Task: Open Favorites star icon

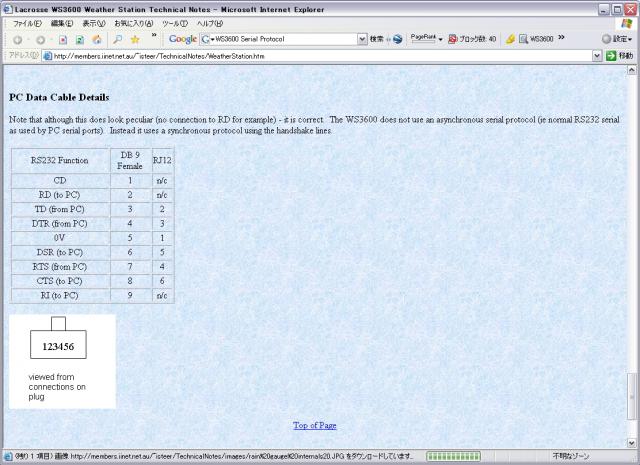Action: pos(135,40)
